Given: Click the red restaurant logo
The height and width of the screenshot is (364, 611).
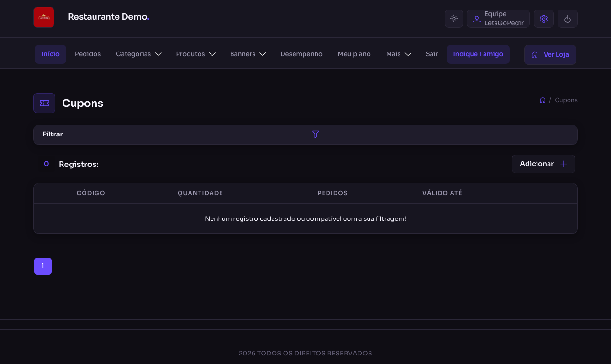Looking at the screenshot, I should click(44, 17).
